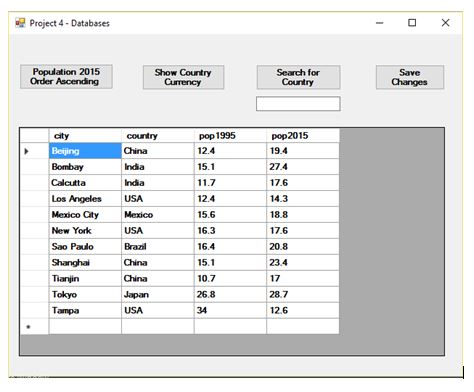Select pop1995 value 15.1 in Shanghai row
Screen dimensions: 474x392
[230, 263]
